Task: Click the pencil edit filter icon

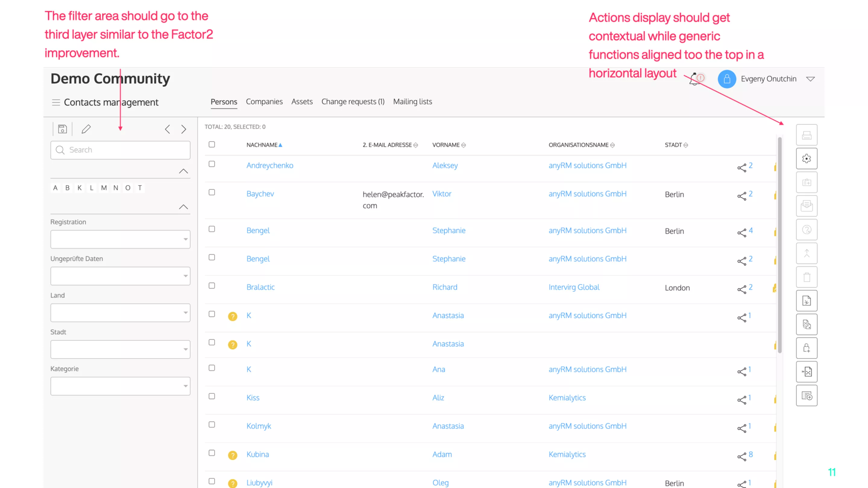Action: pos(86,129)
